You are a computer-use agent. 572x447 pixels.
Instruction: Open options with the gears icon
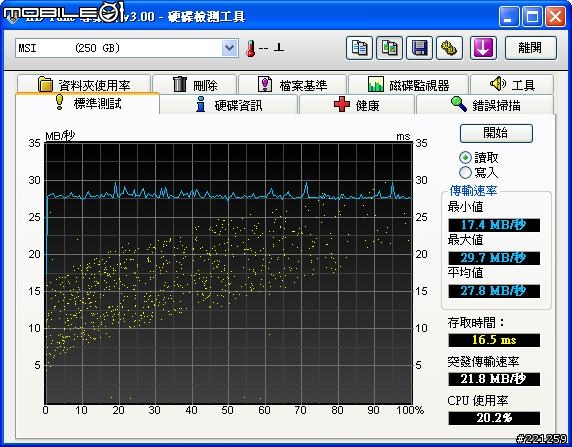[x=449, y=48]
